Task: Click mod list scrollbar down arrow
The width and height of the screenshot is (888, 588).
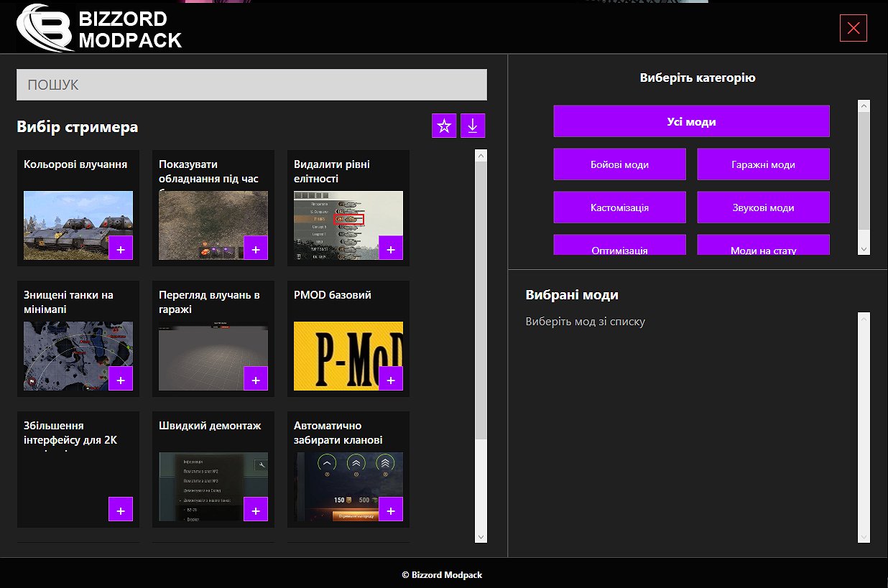Action: coord(481,537)
